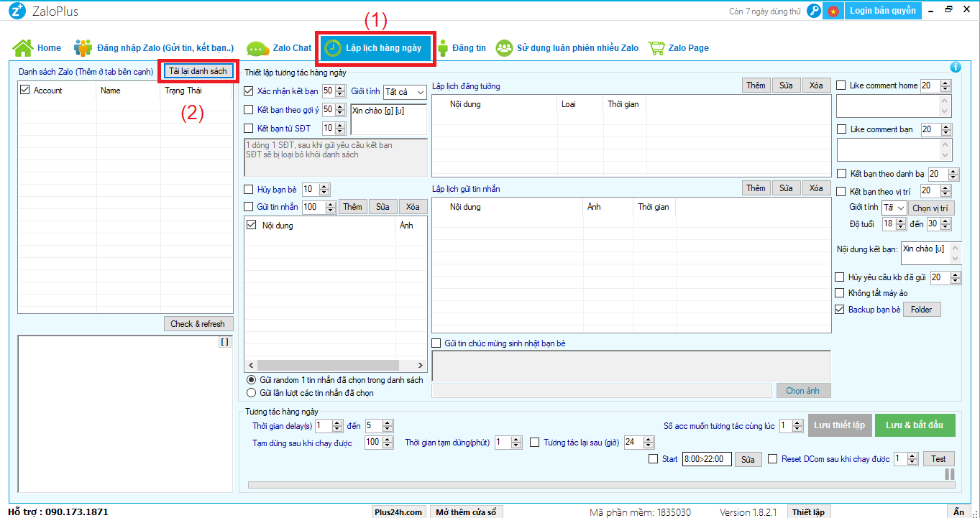
Task: Enable Gửi tin chúc mừng sinh nhật checkbox
Action: click(x=436, y=343)
